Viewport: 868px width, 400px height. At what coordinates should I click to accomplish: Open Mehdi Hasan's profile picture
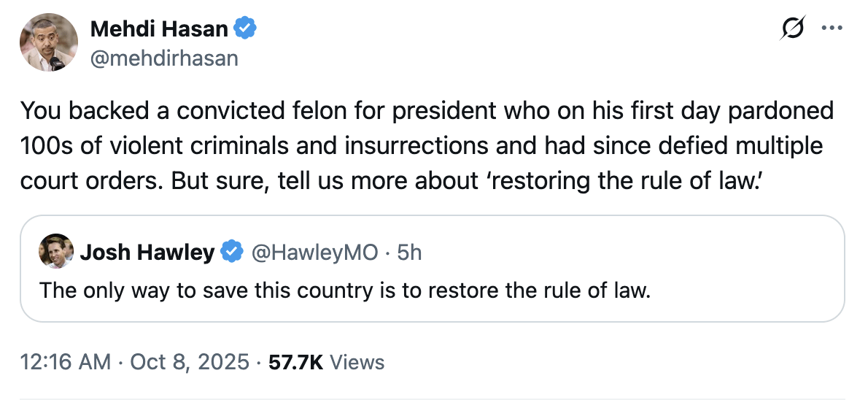(49, 42)
